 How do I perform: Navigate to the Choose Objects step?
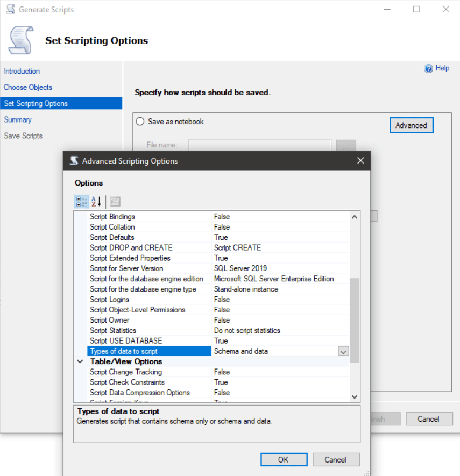tap(27, 87)
